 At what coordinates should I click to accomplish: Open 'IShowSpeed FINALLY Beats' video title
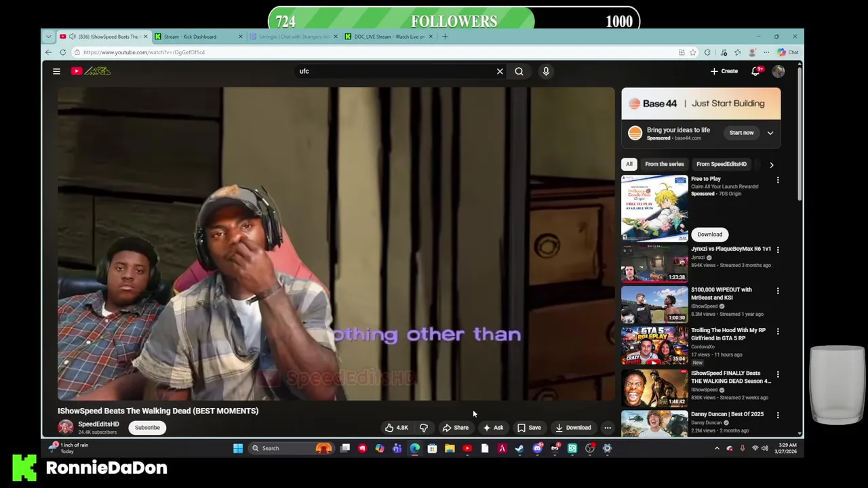coord(731,377)
